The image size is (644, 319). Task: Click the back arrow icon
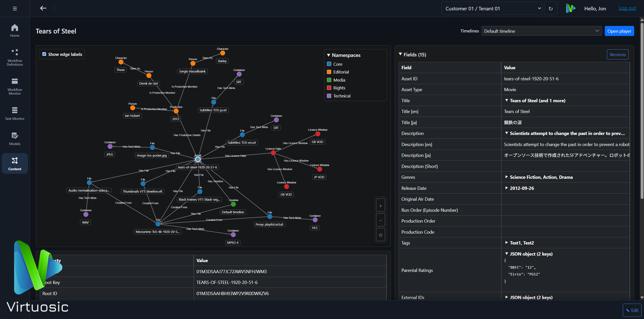[x=43, y=8]
